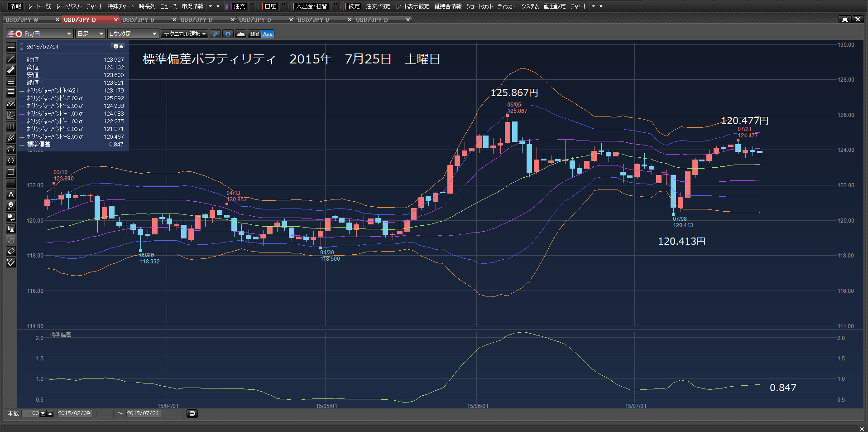Close the USD/JPY W tab

(57, 19)
